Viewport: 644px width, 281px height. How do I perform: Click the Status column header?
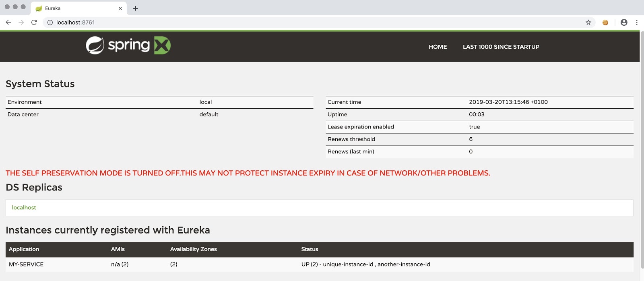tap(310, 249)
